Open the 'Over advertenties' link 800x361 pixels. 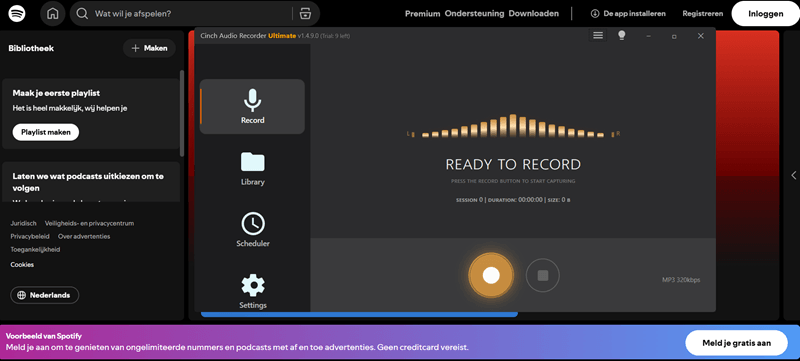(x=84, y=237)
